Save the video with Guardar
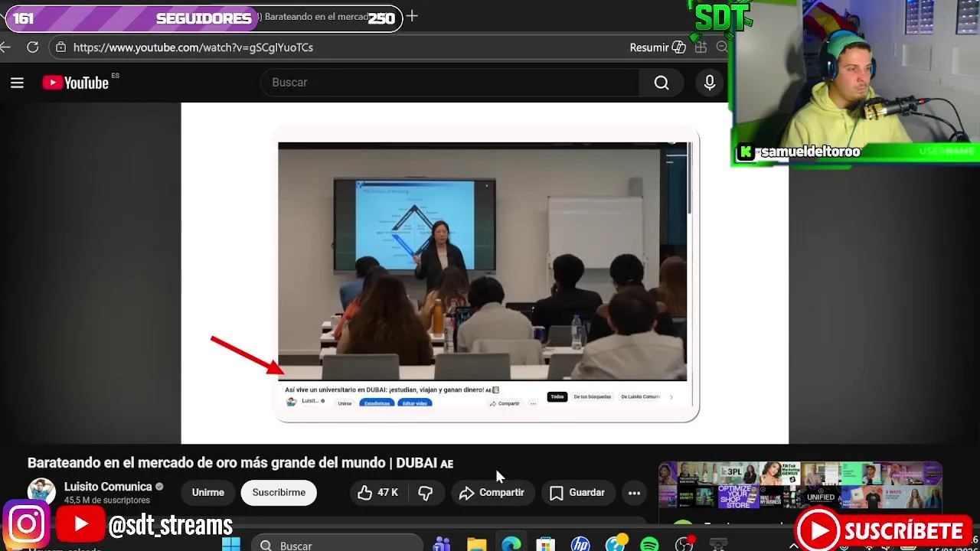Viewport: 980px width, 551px height. pos(577,493)
